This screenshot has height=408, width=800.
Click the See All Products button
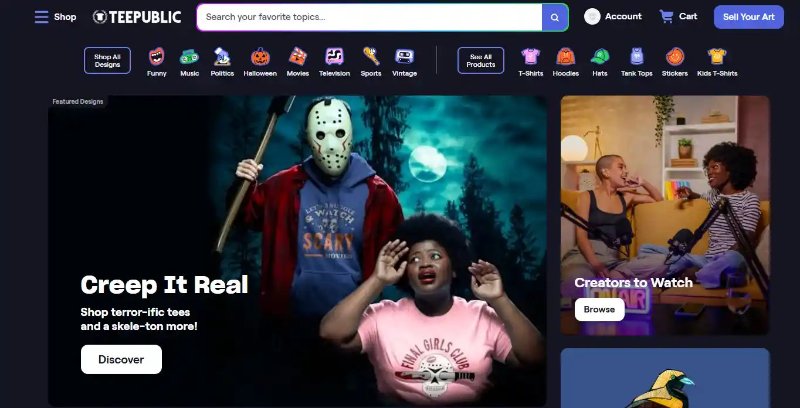[x=481, y=61]
